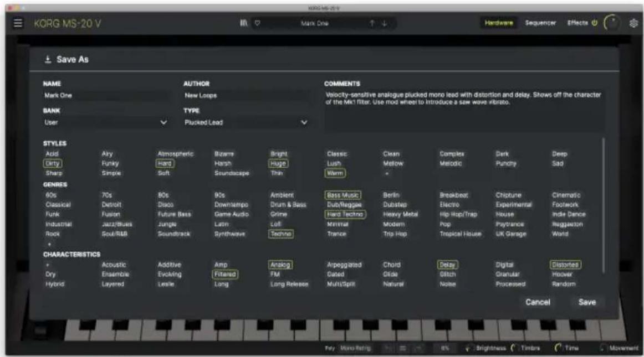Click the Time macro knob
The height and width of the screenshot is (357, 644).
[x=558, y=348]
